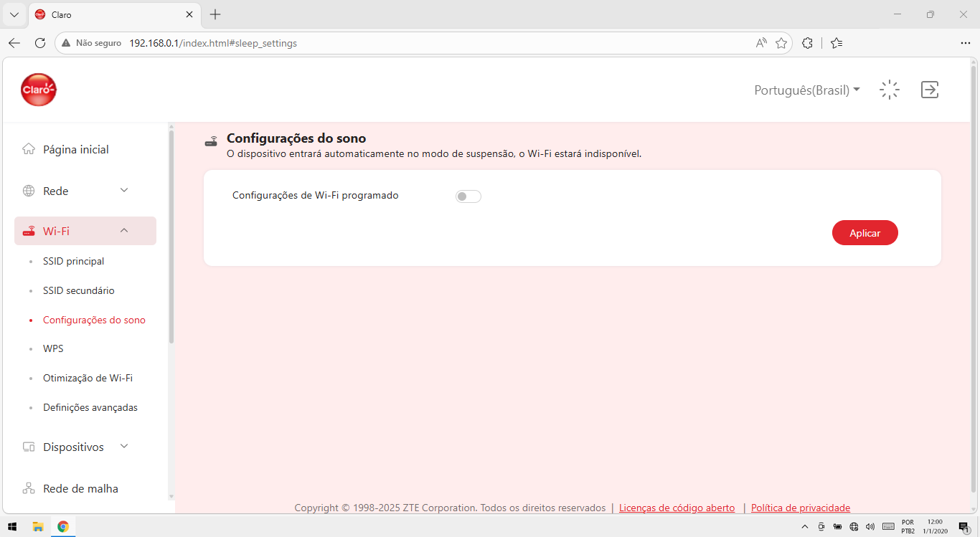Click the read aloud icon in address bar

pyautogui.click(x=761, y=43)
